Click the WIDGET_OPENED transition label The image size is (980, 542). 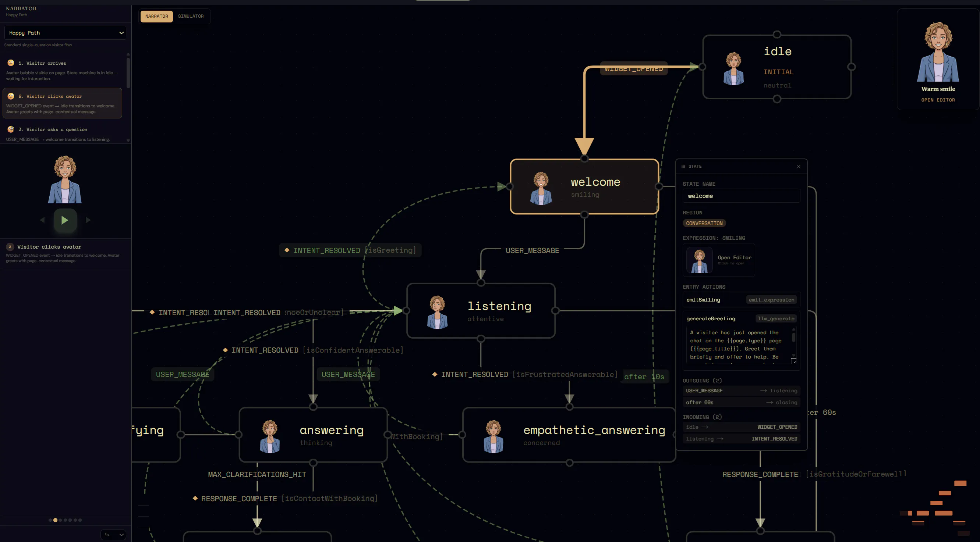(x=633, y=68)
